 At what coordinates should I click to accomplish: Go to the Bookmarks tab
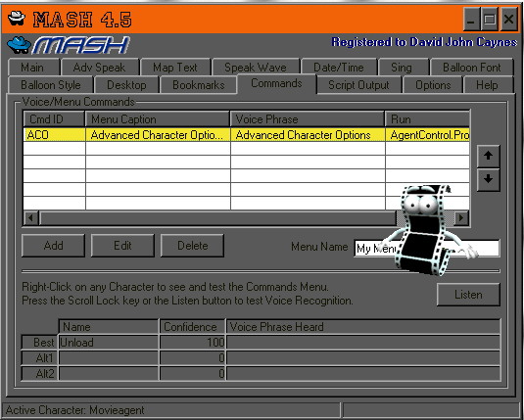199,85
